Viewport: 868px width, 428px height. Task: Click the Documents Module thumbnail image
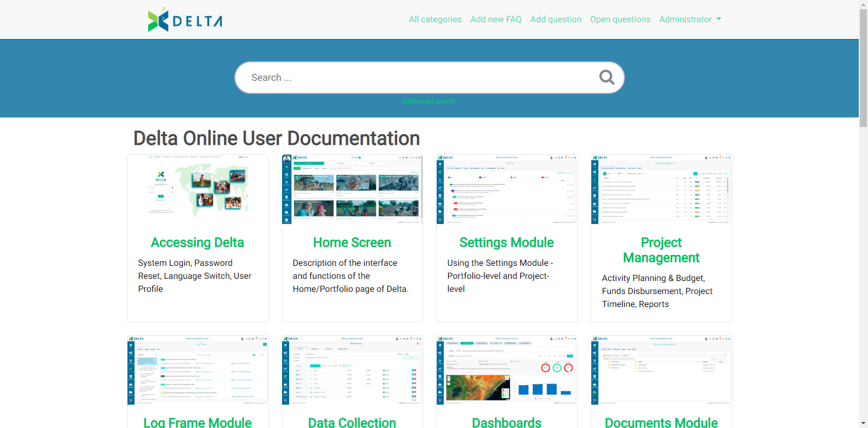(661, 370)
